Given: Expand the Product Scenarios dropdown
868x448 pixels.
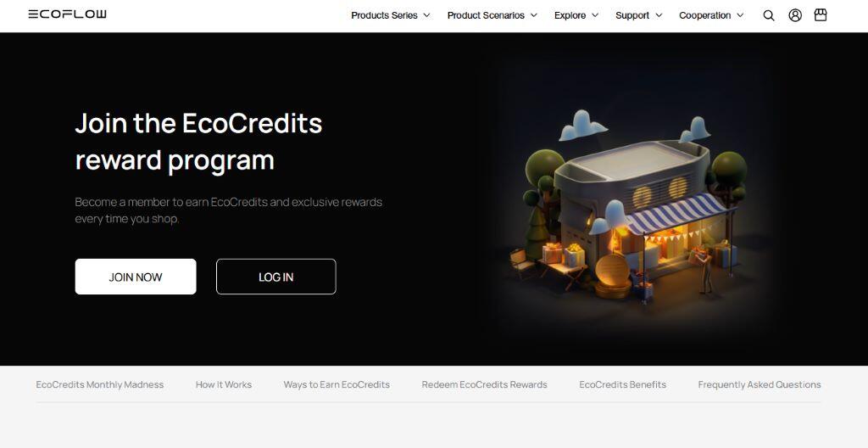Looking at the screenshot, I should click(492, 15).
